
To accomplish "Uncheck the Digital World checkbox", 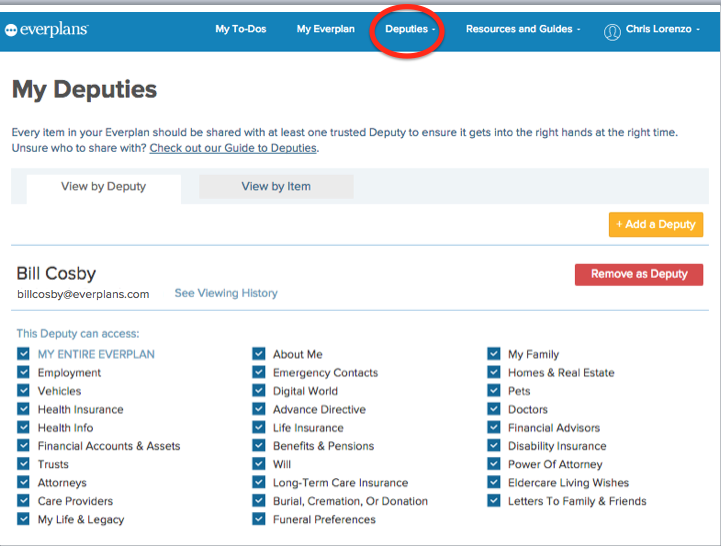I will [259, 391].
